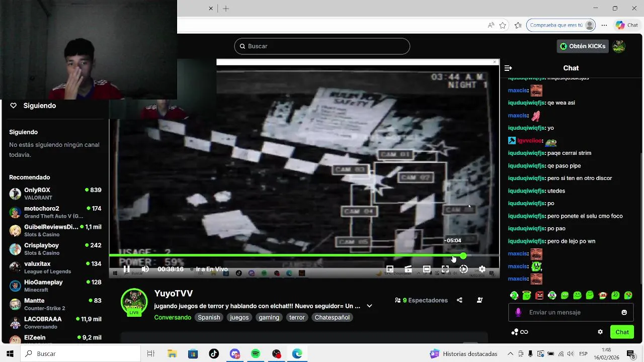Viewport: 644px width, 362px height.
Task: Open the Copilot Chat button in Edge
Action: 627,25
